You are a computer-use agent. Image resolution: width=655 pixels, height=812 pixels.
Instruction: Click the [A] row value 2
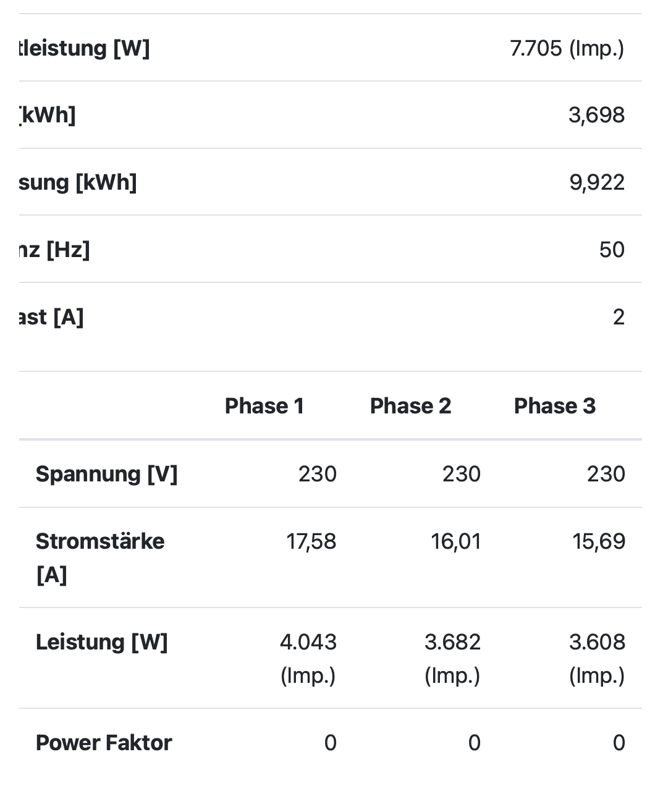(619, 317)
